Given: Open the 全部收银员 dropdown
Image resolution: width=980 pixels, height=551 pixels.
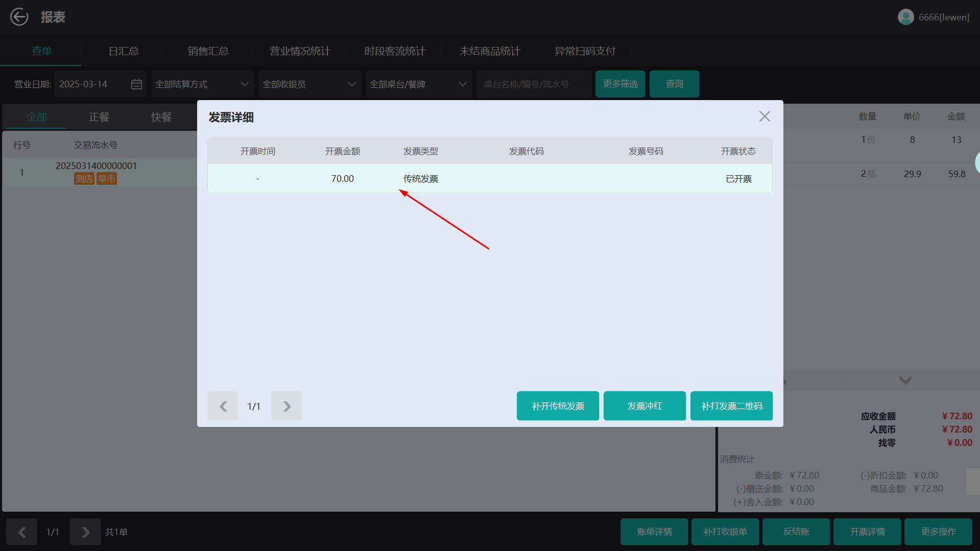Looking at the screenshot, I should (309, 84).
